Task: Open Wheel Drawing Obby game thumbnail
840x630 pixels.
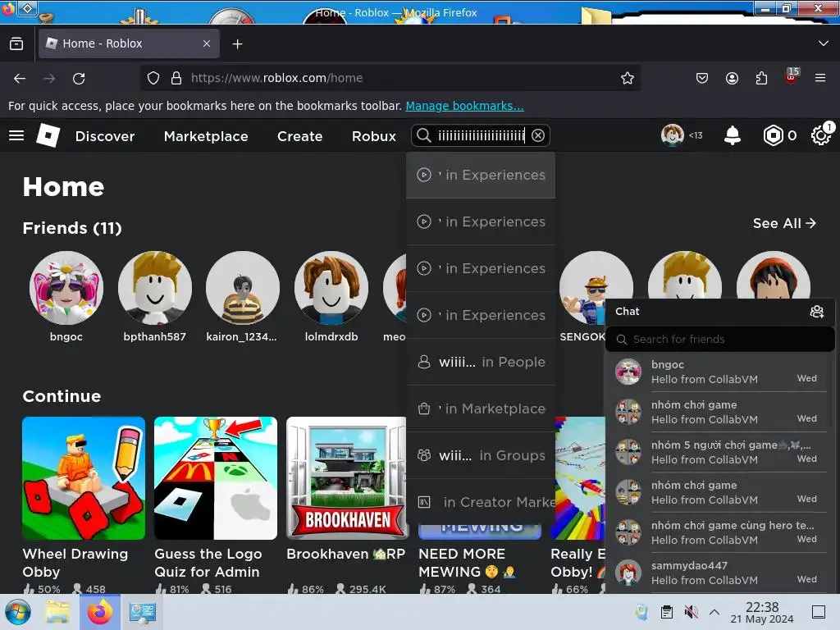Action: point(84,478)
